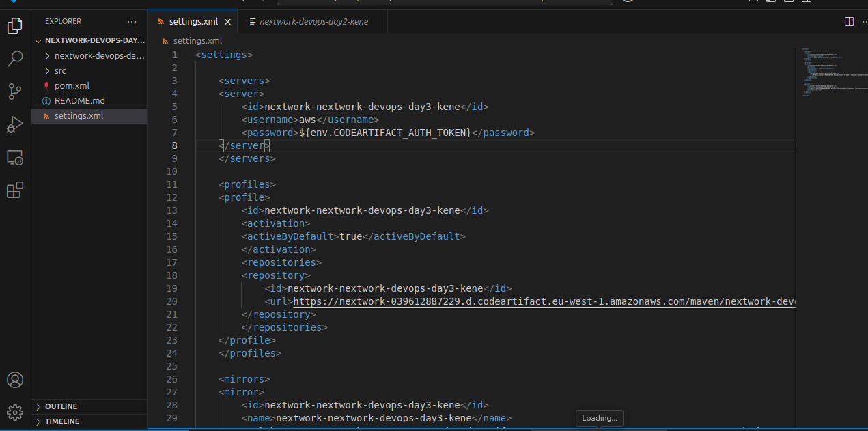
Task: Open Run and Debug view icon
Action: coord(15,124)
